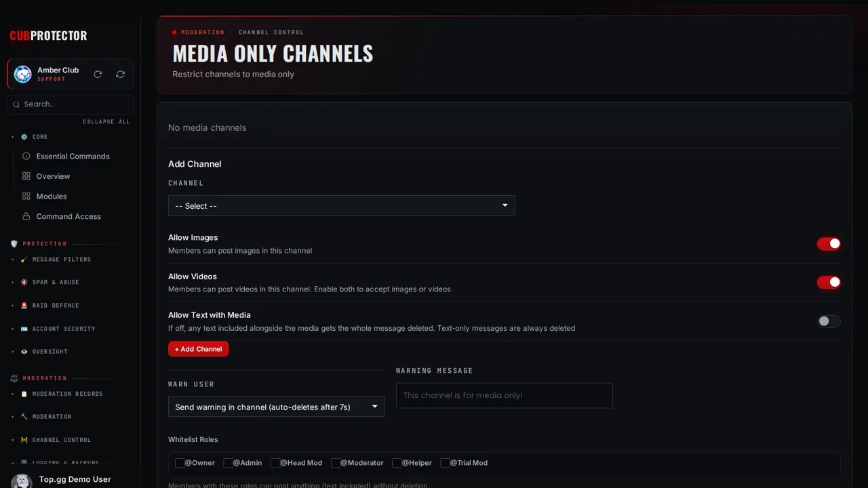Click the grid icon next to Modules
Image resolution: width=868 pixels, height=488 pixels.
click(26, 197)
